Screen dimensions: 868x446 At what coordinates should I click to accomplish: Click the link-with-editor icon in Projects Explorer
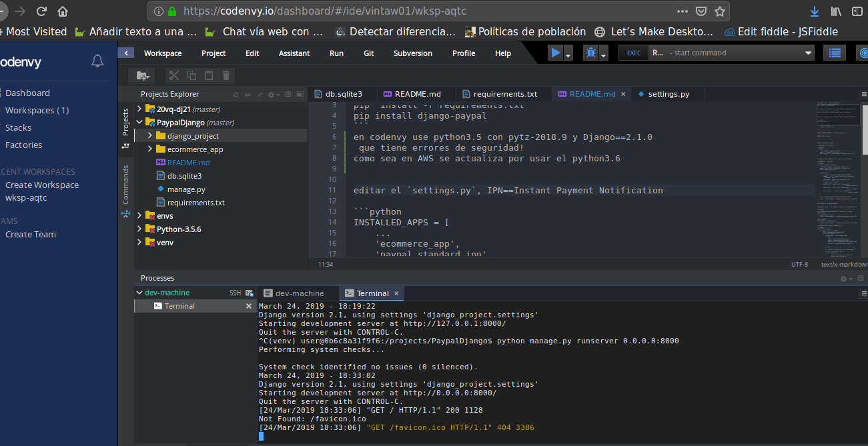click(x=247, y=95)
